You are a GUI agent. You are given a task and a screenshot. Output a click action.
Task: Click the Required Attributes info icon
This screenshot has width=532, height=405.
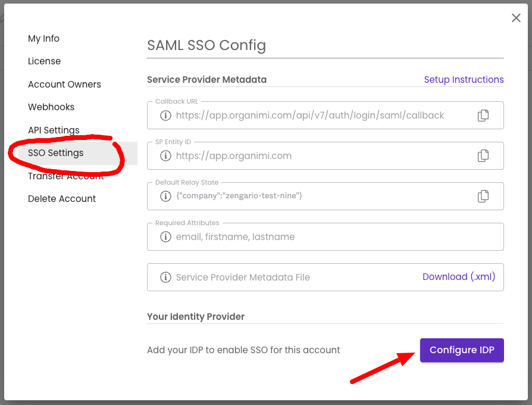tap(165, 236)
